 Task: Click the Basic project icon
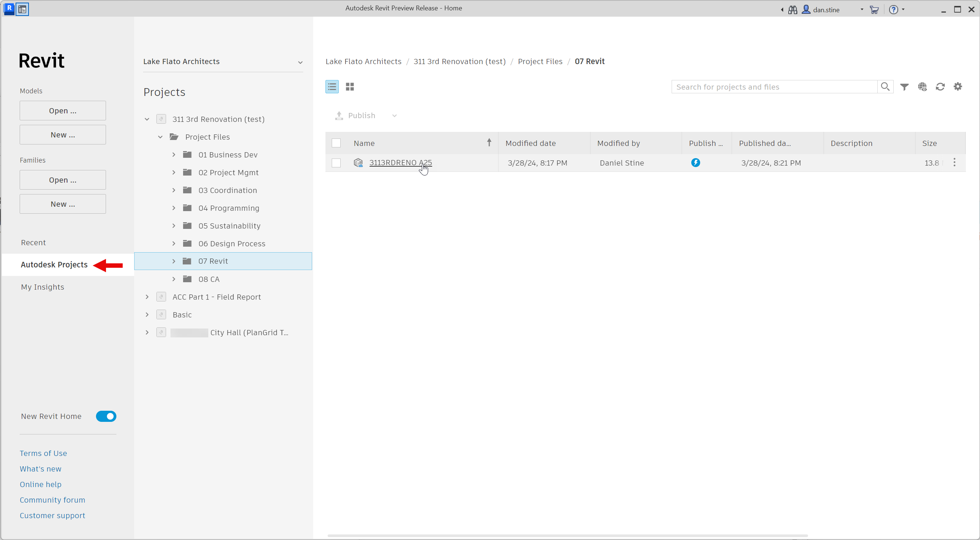click(161, 315)
